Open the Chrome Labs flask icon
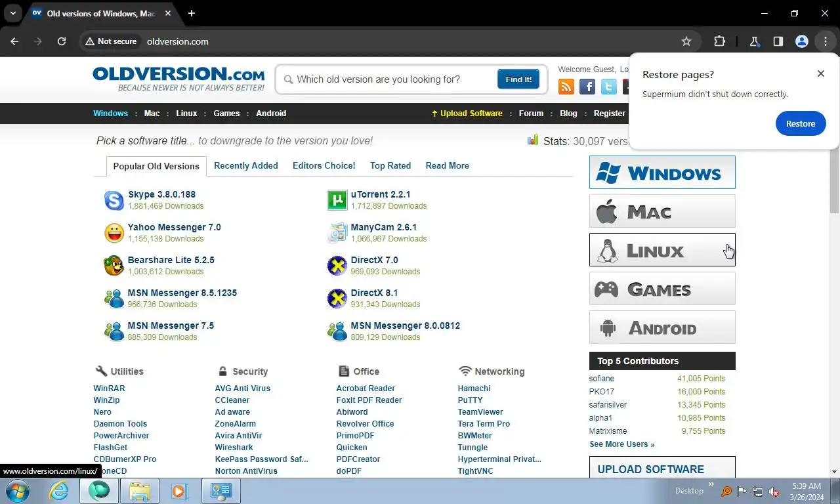This screenshot has width=840, height=504. [754, 41]
